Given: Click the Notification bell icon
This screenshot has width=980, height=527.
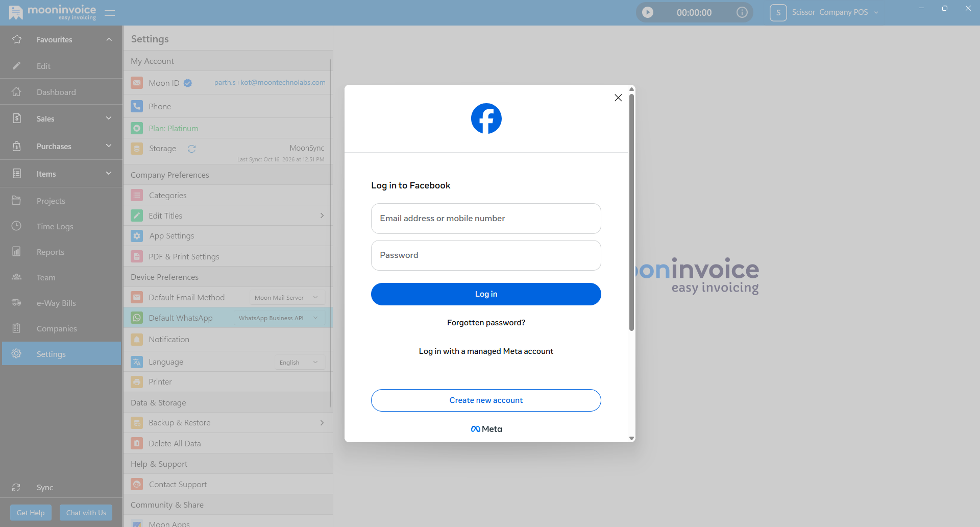Looking at the screenshot, I should point(137,339).
